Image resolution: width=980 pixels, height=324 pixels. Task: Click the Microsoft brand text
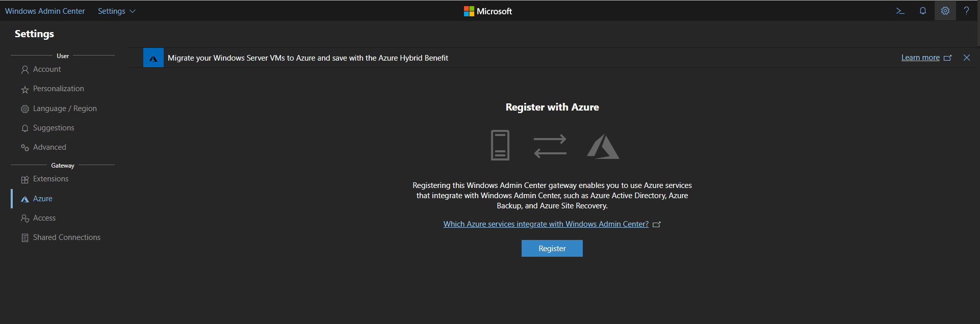[x=494, y=11]
